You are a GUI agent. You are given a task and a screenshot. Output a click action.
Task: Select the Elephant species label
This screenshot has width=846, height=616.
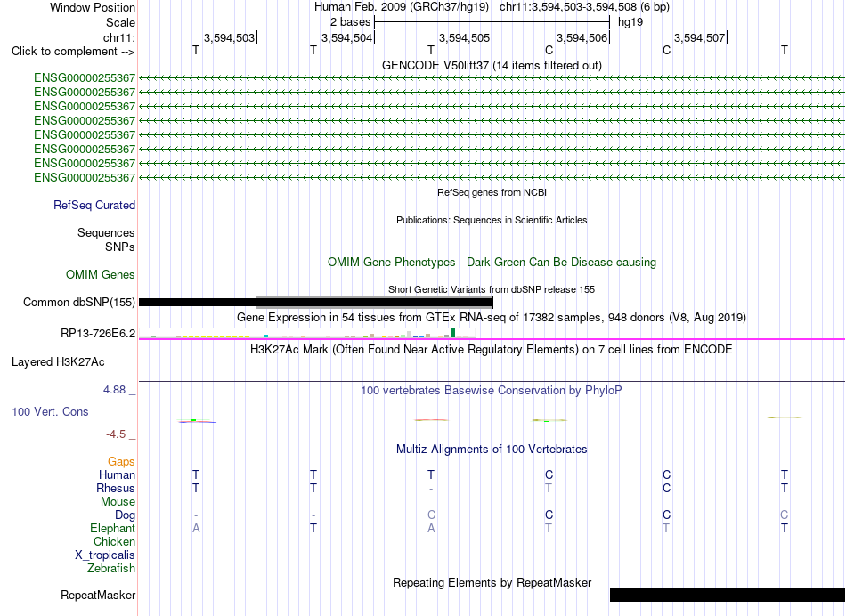point(113,528)
